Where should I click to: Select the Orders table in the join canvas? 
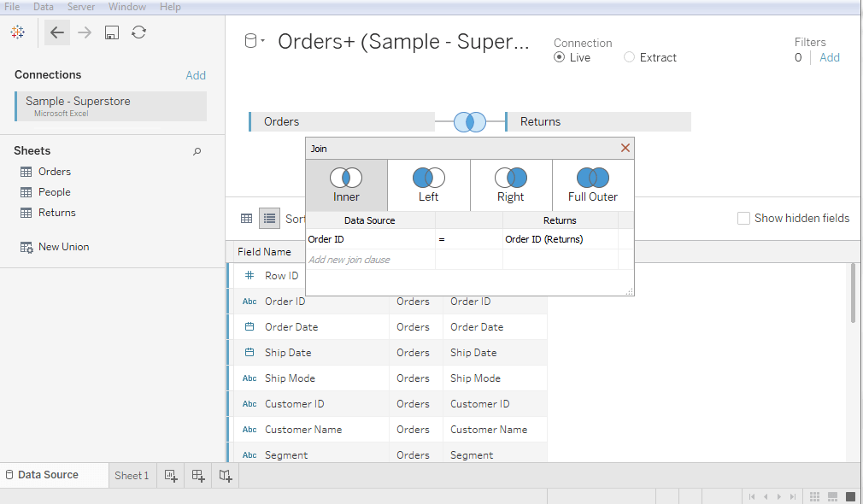[342, 121]
